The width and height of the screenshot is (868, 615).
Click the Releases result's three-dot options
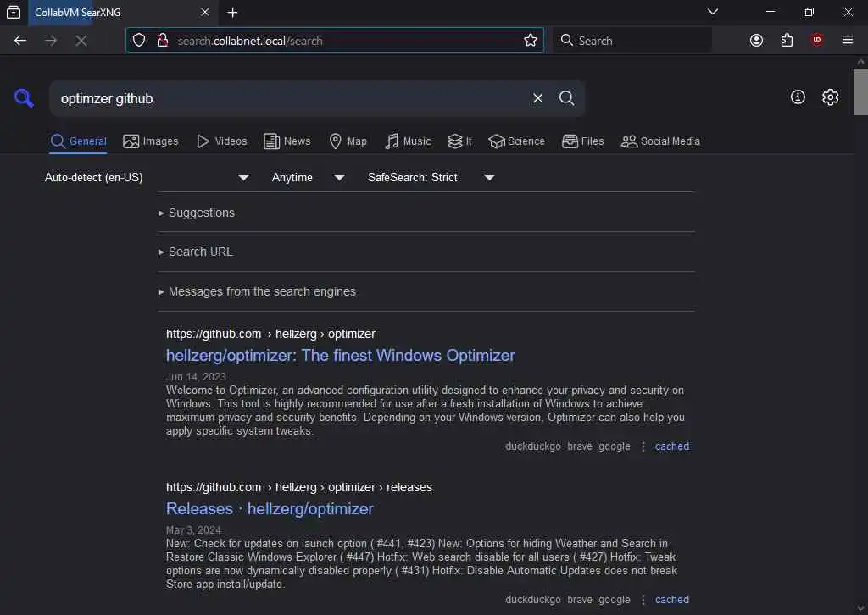click(643, 600)
